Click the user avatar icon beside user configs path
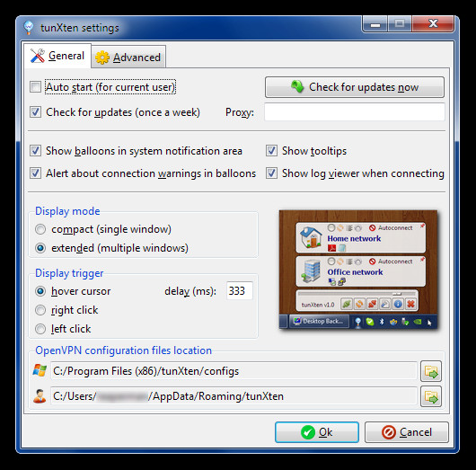Screen dimensions: 476x470 point(40,396)
